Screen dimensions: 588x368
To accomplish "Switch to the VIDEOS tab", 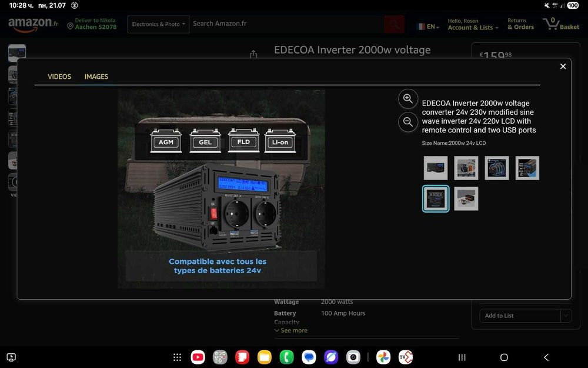I will (59, 77).
